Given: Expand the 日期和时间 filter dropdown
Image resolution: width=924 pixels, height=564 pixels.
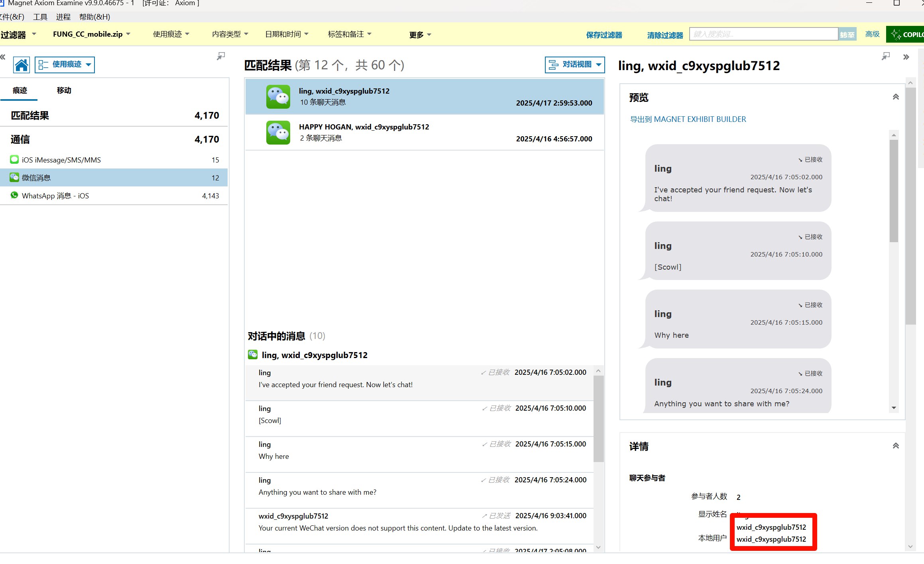Looking at the screenshot, I should [287, 34].
